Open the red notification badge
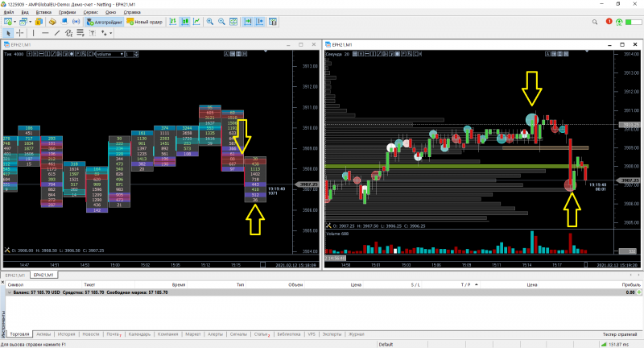This screenshot has width=644, height=348. (609, 22)
